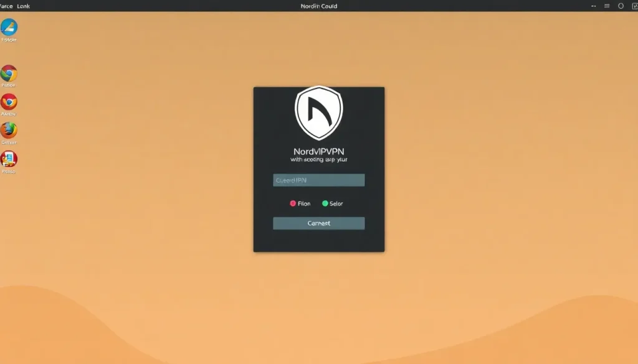Open the "Farce" menu in the top bar
This screenshot has height=364, width=638.
pyautogui.click(x=6, y=6)
